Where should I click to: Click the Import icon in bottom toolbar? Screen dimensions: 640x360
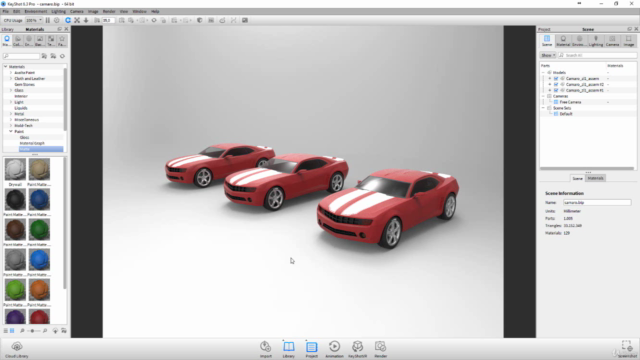[266, 349]
